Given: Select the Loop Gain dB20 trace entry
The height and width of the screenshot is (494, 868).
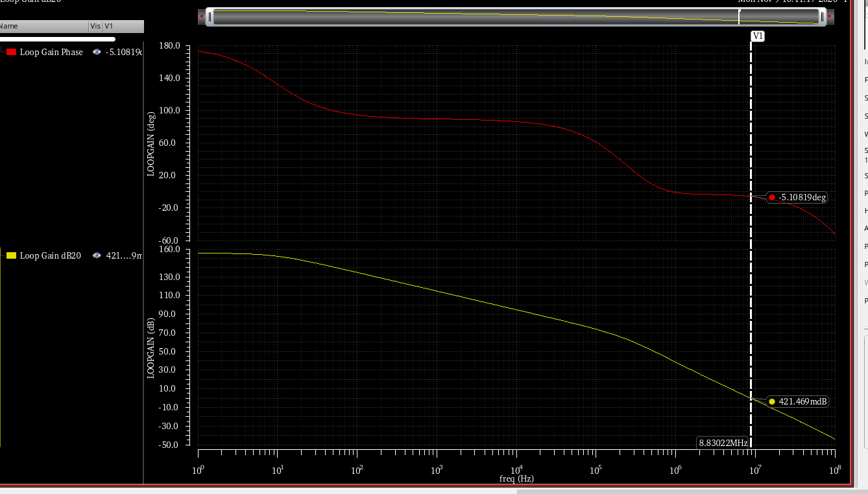Looking at the screenshot, I should click(51, 255).
